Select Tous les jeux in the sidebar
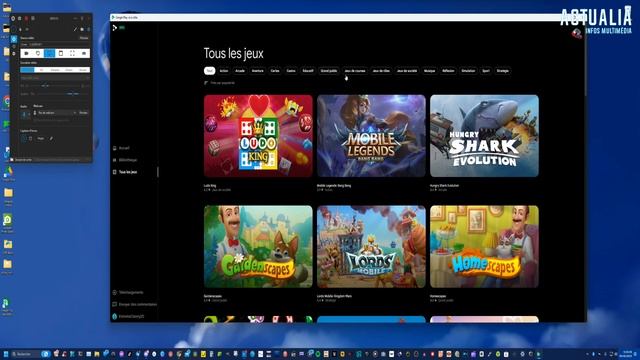The image size is (640, 360). [x=125, y=172]
